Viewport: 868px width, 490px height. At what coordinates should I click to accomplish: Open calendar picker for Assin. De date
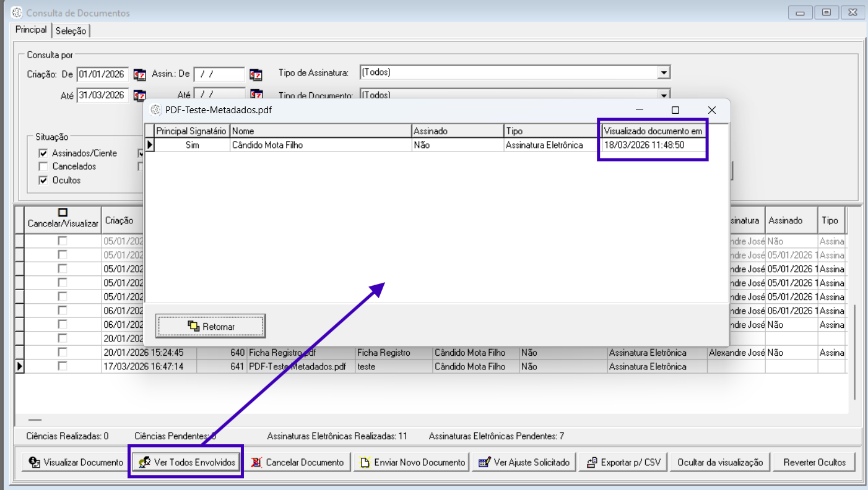[x=256, y=75]
